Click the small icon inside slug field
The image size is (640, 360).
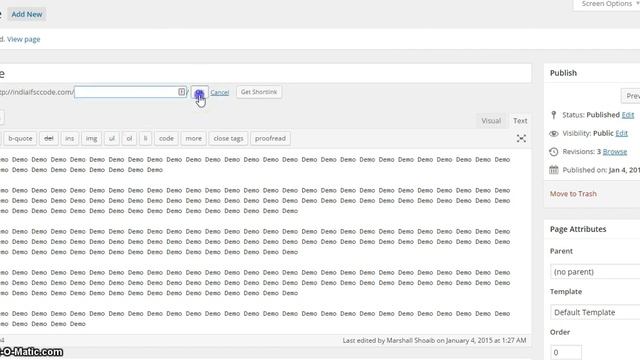(181, 92)
